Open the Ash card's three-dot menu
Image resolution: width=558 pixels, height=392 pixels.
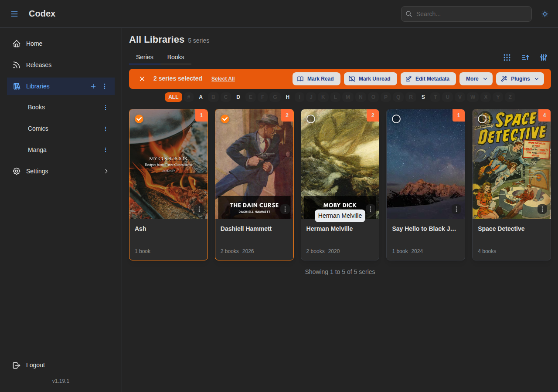199,209
